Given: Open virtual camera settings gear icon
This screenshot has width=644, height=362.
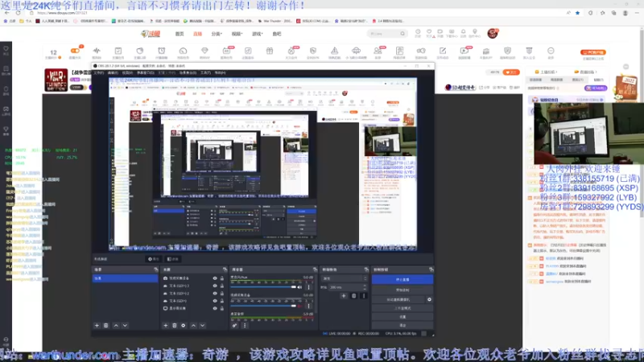Looking at the screenshot, I should [429, 299].
